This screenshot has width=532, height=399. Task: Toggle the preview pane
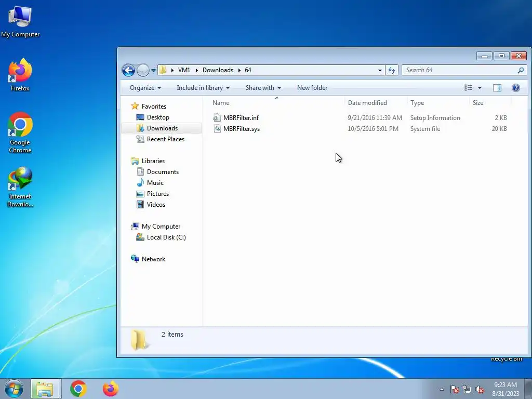click(497, 88)
